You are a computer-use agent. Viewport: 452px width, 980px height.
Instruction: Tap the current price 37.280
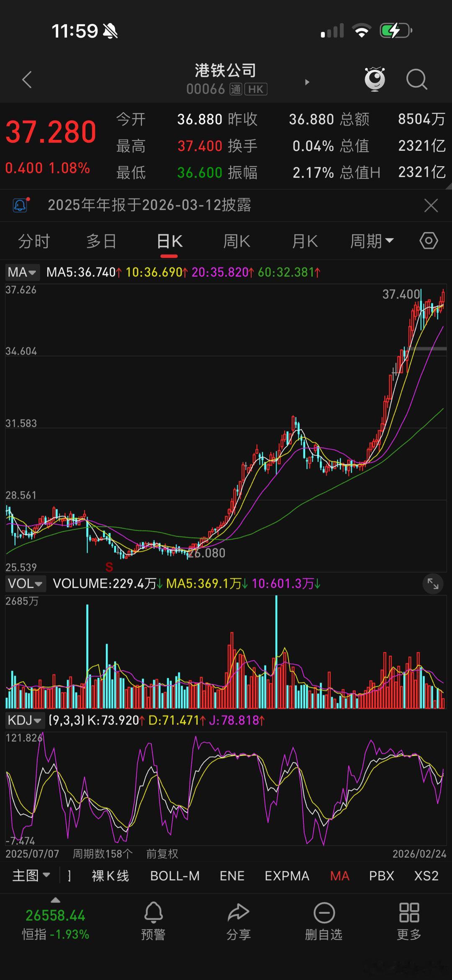point(51,132)
